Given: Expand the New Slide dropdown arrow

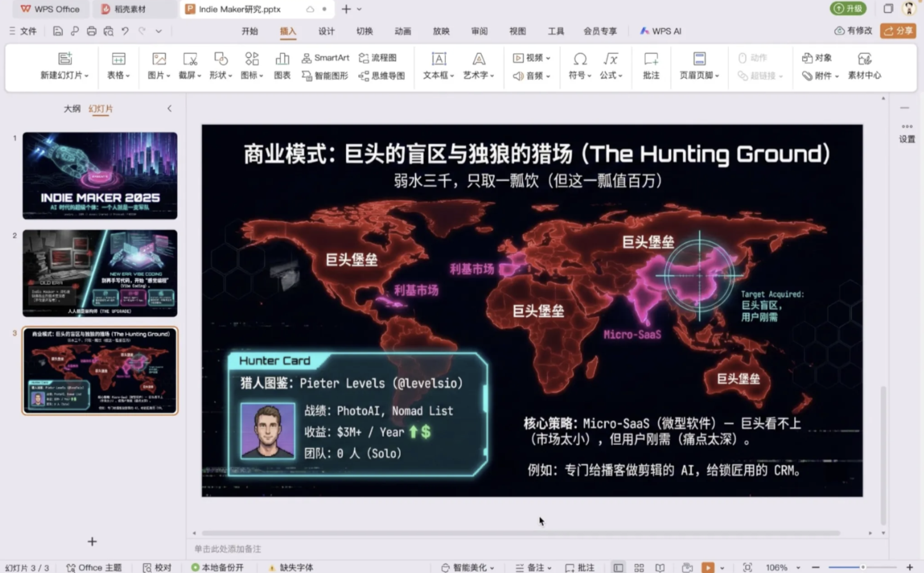Looking at the screenshot, I should [x=87, y=76].
